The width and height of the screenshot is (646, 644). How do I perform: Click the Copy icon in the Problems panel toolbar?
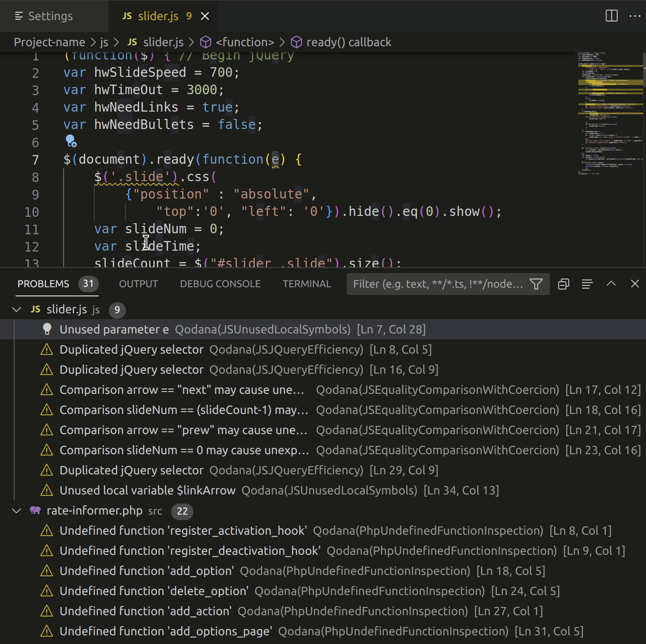pyautogui.click(x=563, y=284)
